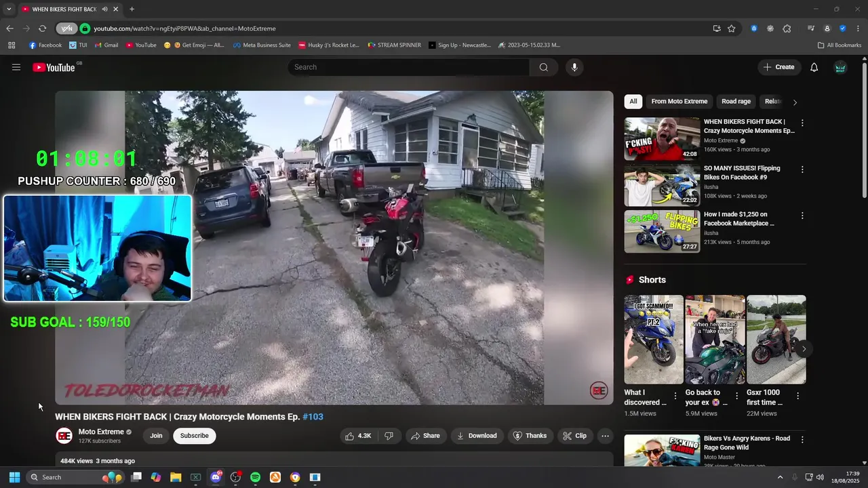868x488 pixels.
Task: Open the Windows Start menu
Action: (14, 477)
